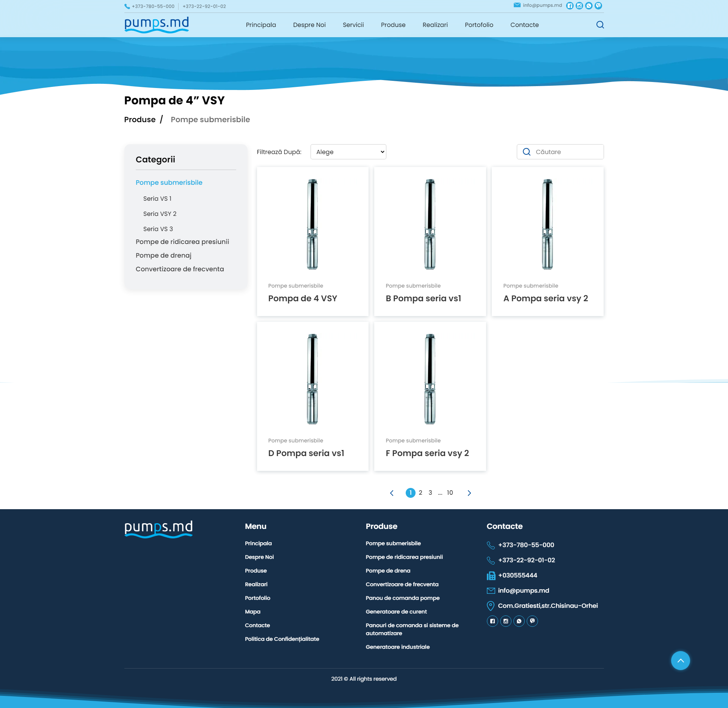Open Facebook icon in top header
The image size is (728, 708).
[x=570, y=6]
